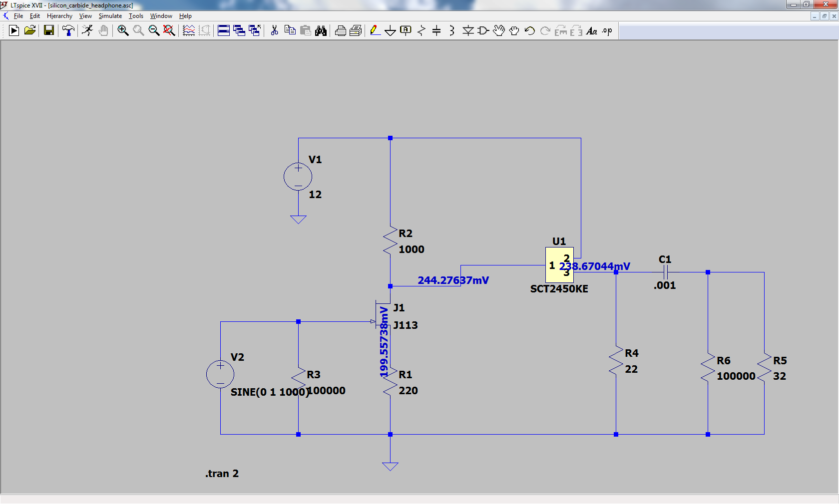Viewport: 839px width, 504px height.
Task: Click the Undo arrow icon
Action: [x=530, y=31]
